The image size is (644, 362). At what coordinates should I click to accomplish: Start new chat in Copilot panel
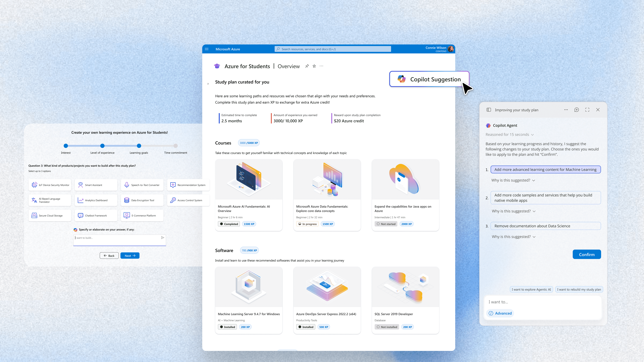[577, 110]
